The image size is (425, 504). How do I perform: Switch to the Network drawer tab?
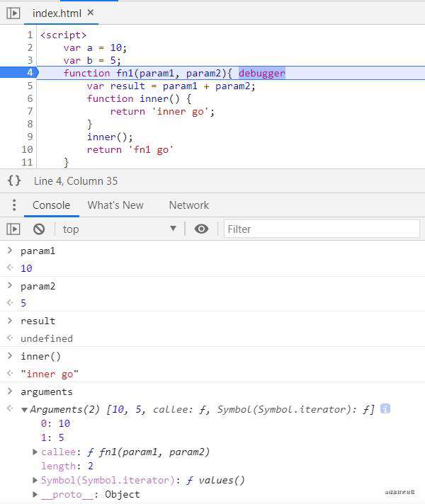point(189,205)
